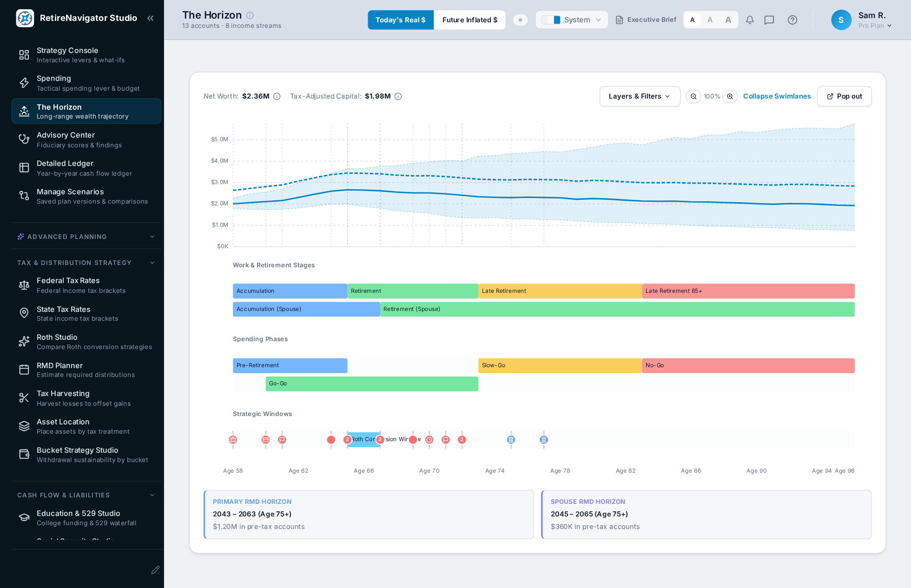Click the Roth Conversion Window marker
This screenshot has width=911, height=588.
(x=363, y=439)
